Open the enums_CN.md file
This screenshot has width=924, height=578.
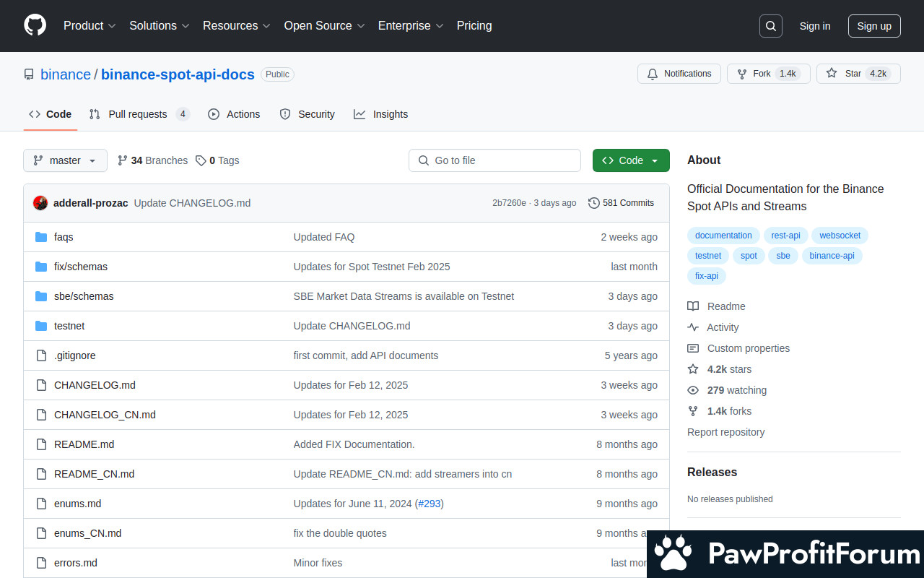(87, 533)
